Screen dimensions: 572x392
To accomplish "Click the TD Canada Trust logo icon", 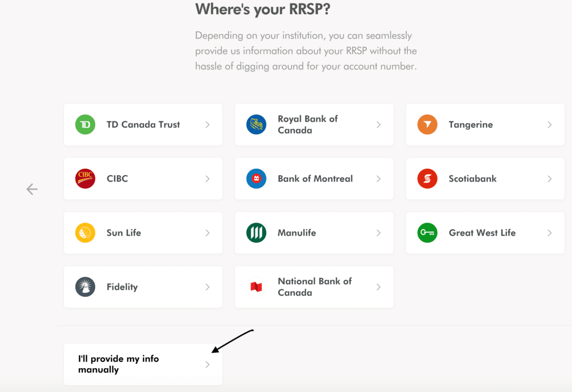I will click(85, 124).
